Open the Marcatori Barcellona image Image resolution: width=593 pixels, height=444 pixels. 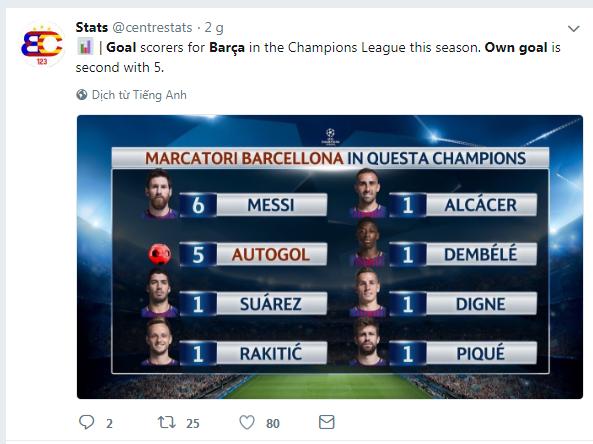point(330,257)
